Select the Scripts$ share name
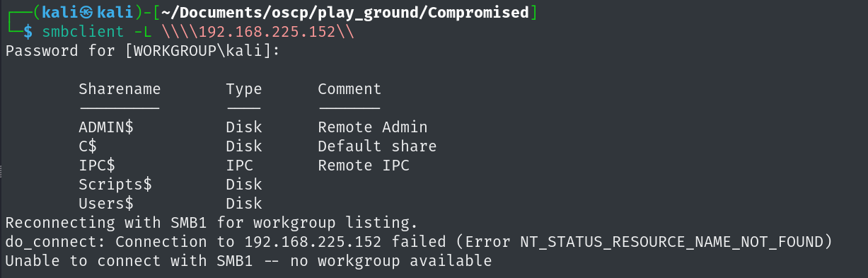The height and width of the screenshot is (278, 868). pyautogui.click(x=115, y=185)
